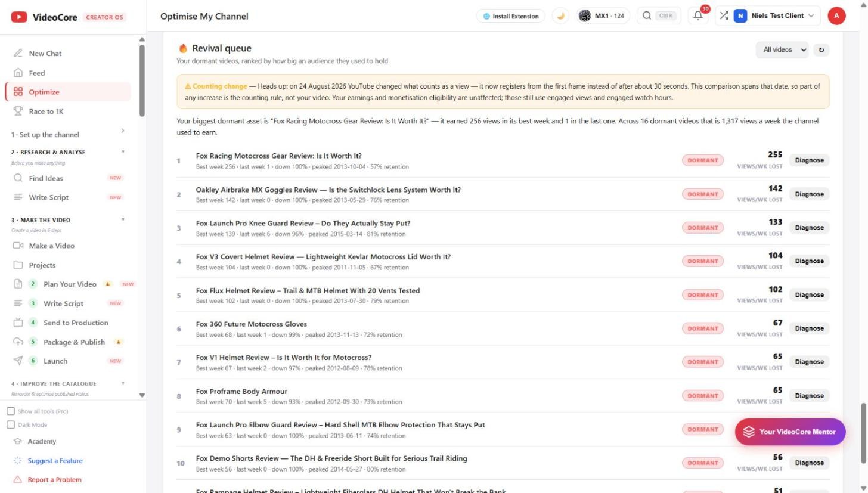Collapse the Make the Video section
Screen dimensions: 868x493
pos(123,220)
